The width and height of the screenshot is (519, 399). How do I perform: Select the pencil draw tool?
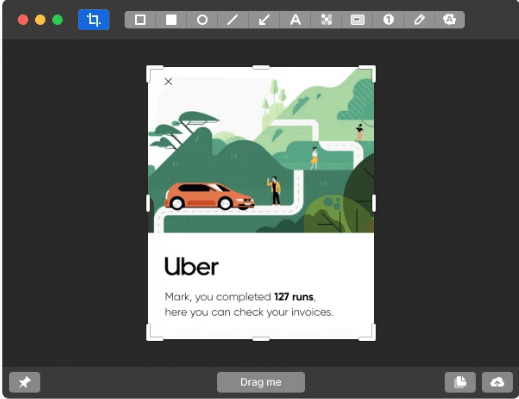(x=419, y=20)
